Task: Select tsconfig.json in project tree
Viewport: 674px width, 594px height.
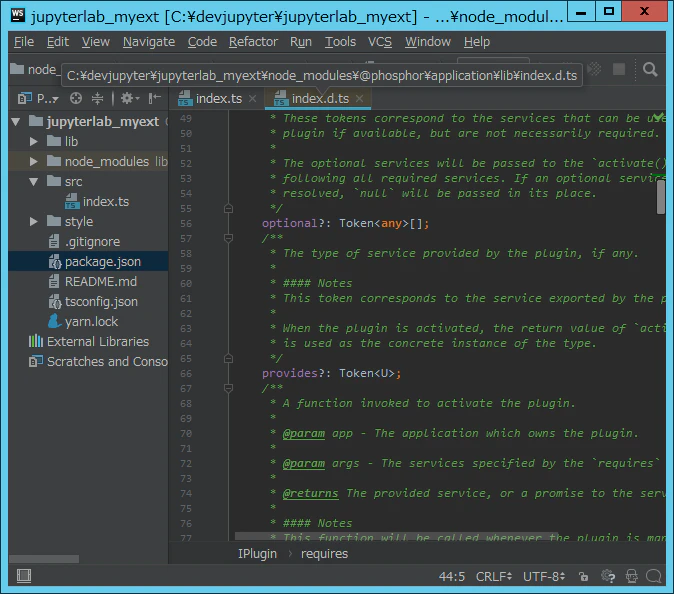Action: point(93,302)
